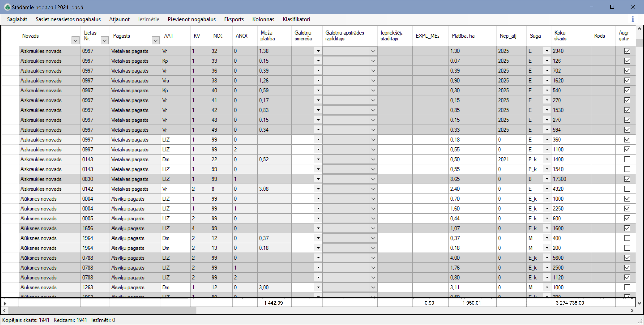Toggle the checkbox in the 17300 trees row
The width and height of the screenshot is (644, 325).
pyautogui.click(x=627, y=179)
